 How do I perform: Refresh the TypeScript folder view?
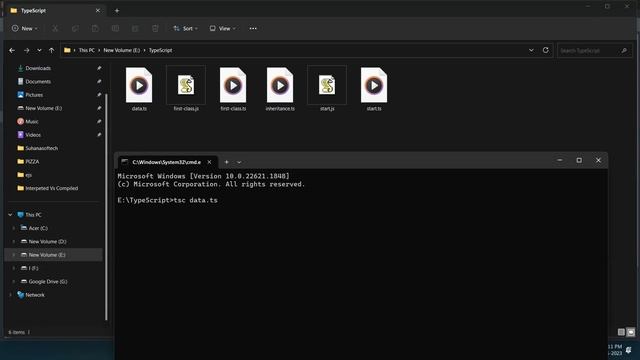(546, 50)
